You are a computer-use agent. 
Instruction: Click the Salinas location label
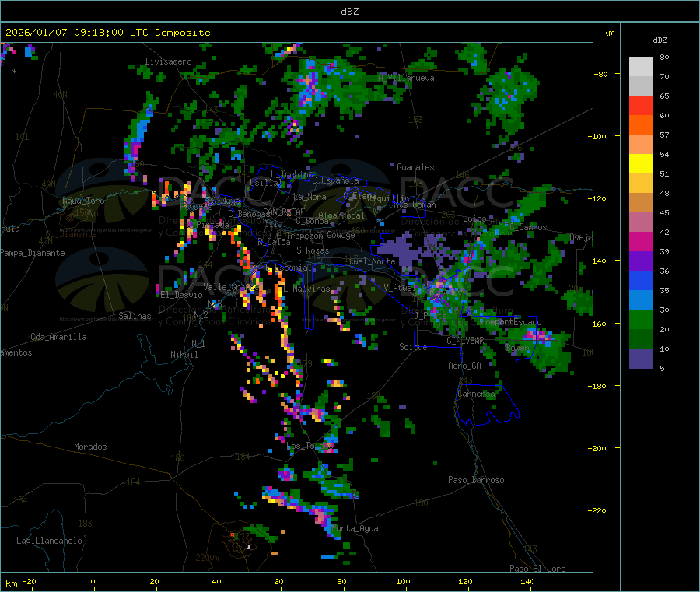tap(135, 316)
